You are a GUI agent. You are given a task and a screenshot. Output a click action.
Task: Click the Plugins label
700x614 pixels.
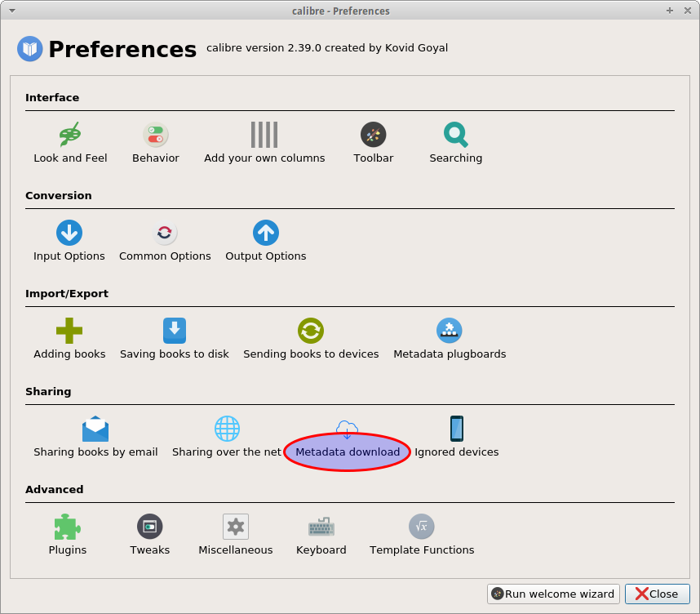(68, 550)
